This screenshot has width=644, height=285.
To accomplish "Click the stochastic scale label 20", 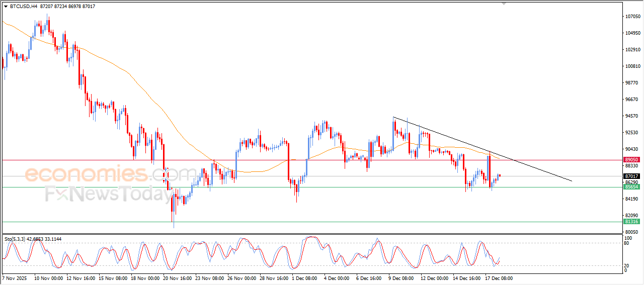I will (627, 265).
